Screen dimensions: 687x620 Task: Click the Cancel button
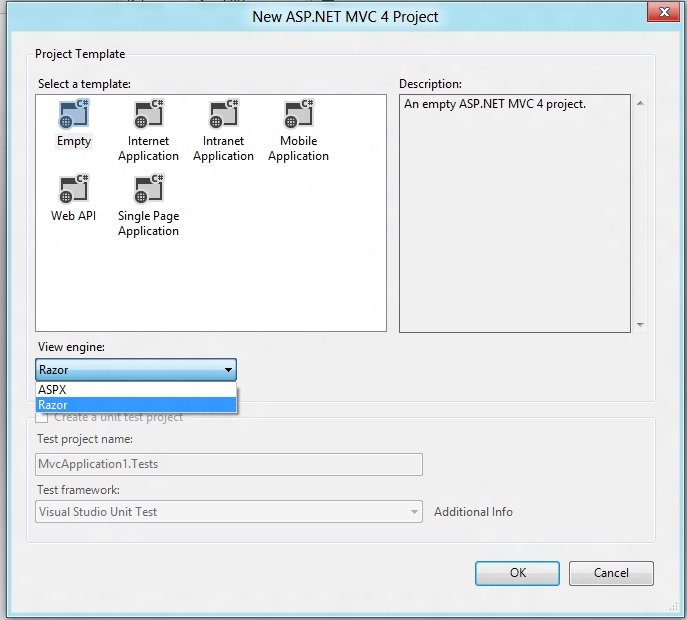tap(611, 573)
